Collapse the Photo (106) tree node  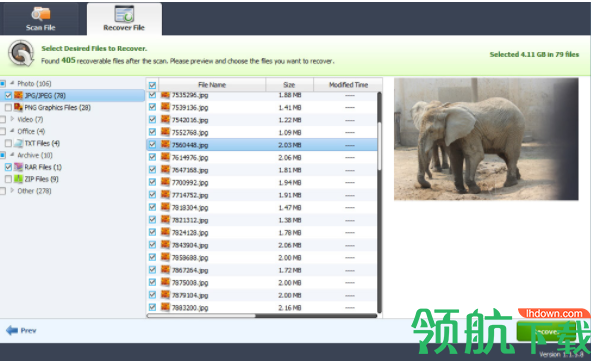(x=12, y=83)
